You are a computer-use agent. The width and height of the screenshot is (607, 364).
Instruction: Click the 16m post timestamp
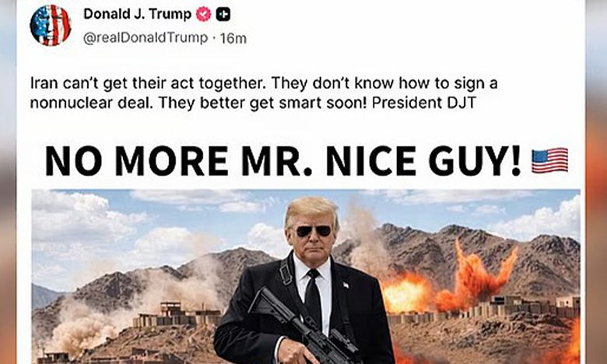233,38
